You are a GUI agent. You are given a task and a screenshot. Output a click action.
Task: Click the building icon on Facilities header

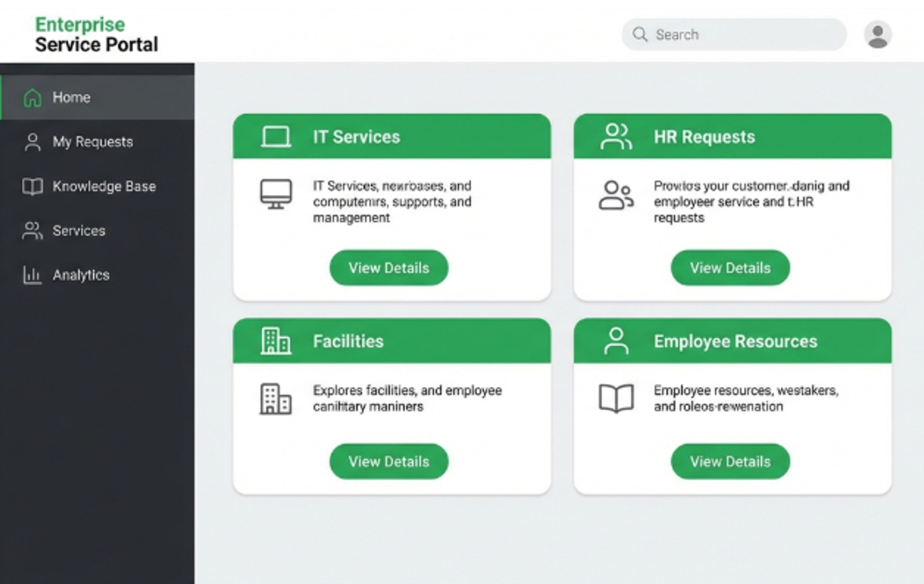[x=276, y=340]
